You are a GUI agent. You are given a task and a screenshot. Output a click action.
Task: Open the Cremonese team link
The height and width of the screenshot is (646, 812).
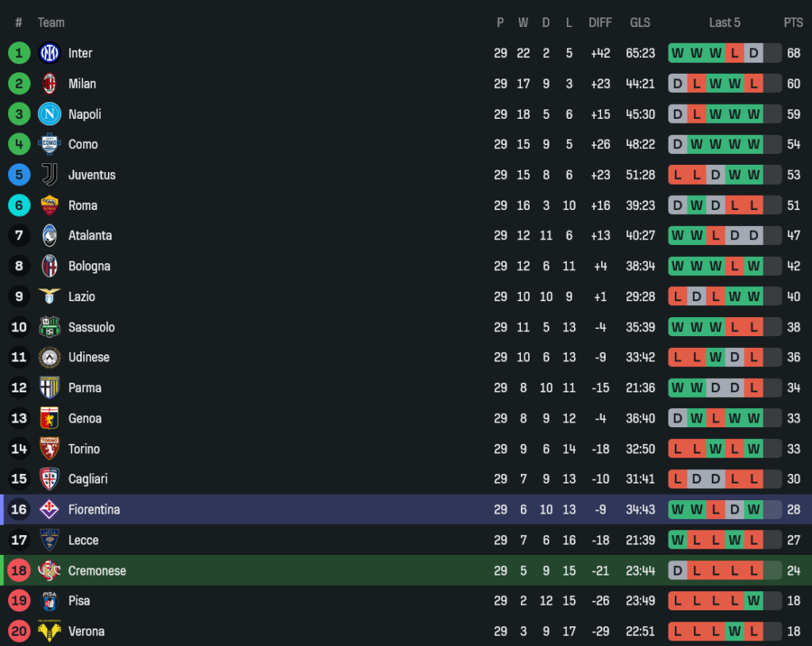[97, 571]
